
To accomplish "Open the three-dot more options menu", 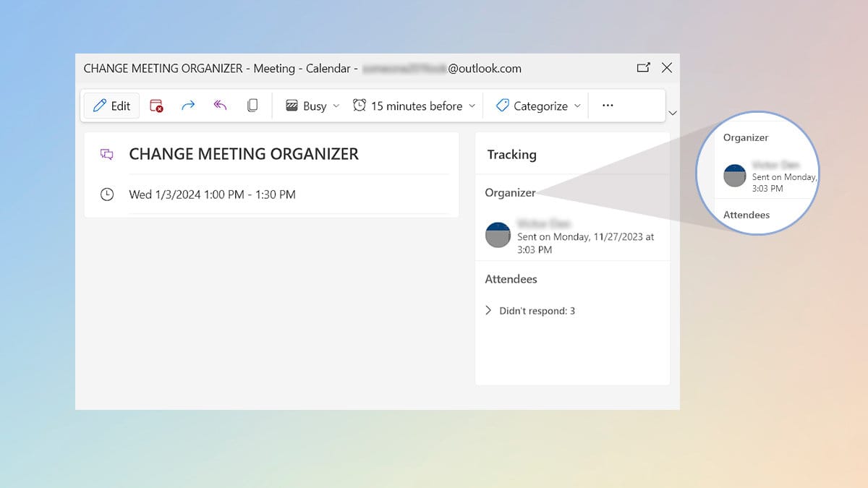I will (608, 106).
